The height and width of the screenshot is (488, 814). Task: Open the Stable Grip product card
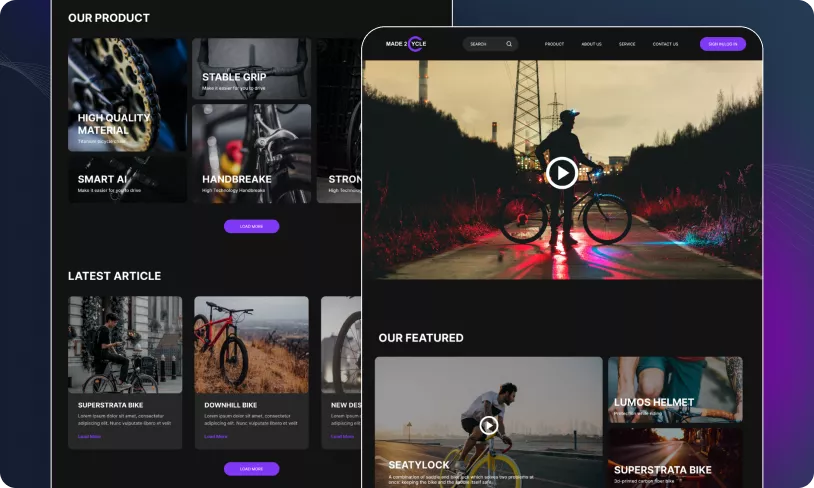pos(250,68)
